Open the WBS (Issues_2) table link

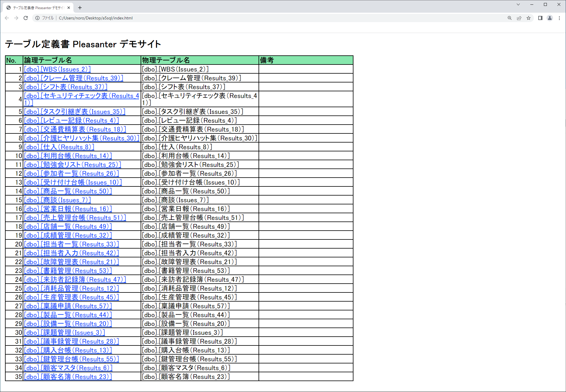pyautogui.click(x=57, y=69)
